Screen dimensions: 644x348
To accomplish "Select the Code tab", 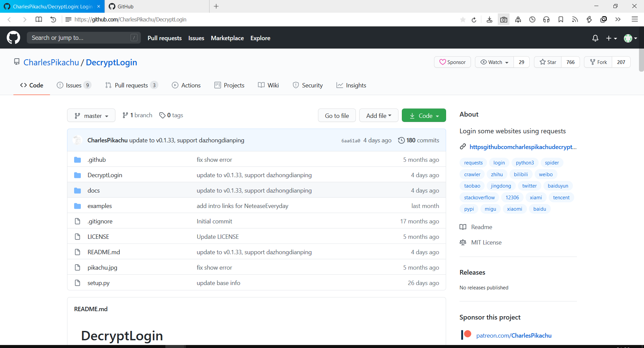I will tap(32, 85).
